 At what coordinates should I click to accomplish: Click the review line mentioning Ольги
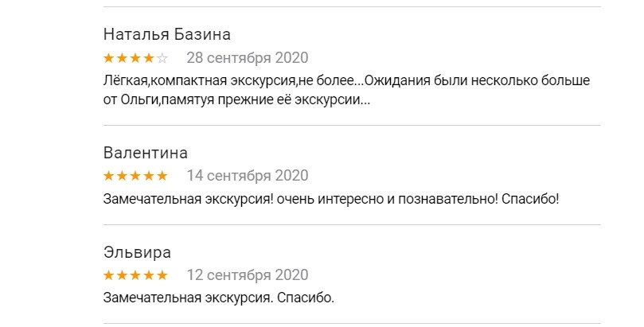[236, 101]
